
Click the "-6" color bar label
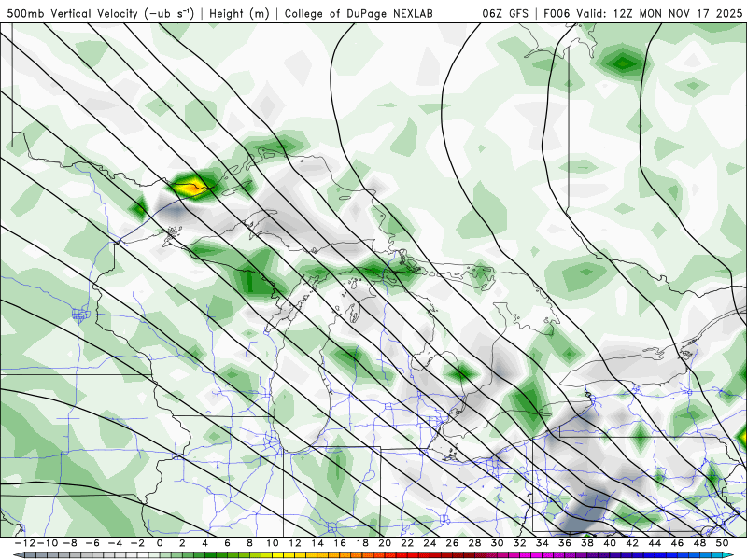click(92, 543)
